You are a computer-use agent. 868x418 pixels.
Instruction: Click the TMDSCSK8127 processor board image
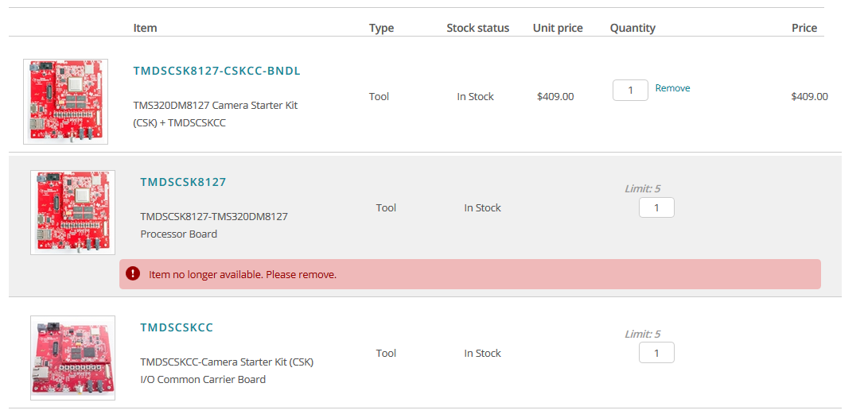(x=72, y=212)
